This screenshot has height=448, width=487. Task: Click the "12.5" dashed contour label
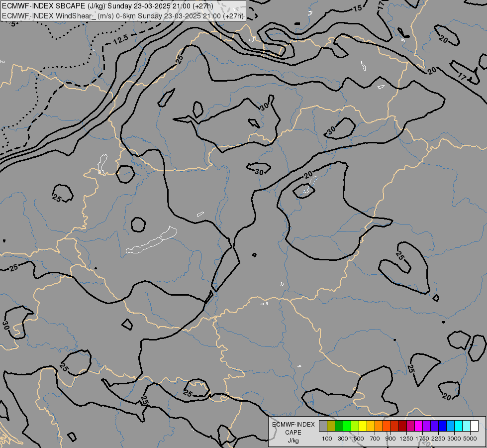pyautogui.click(x=120, y=39)
